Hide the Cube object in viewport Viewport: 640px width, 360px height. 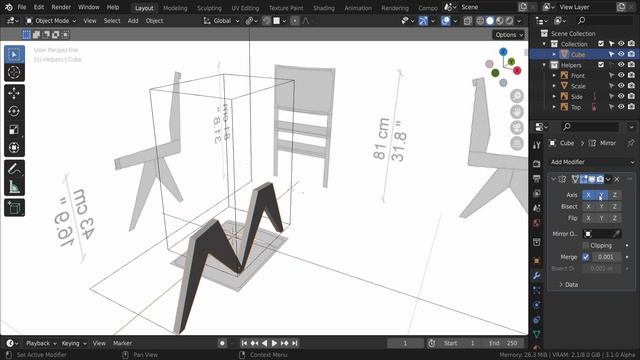click(x=621, y=54)
